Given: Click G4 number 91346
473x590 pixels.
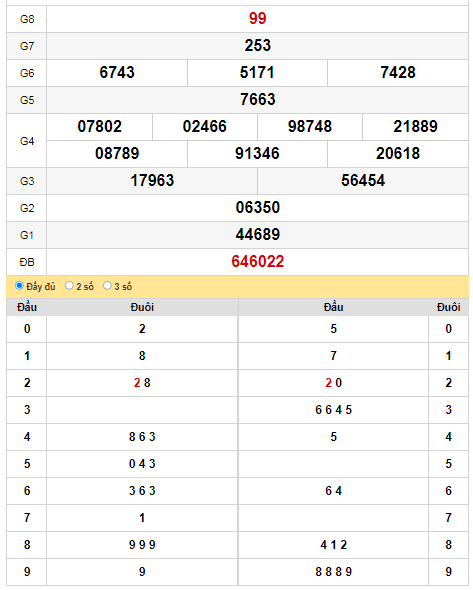Looking at the screenshot, I should pyautogui.click(x=257, y=154).
